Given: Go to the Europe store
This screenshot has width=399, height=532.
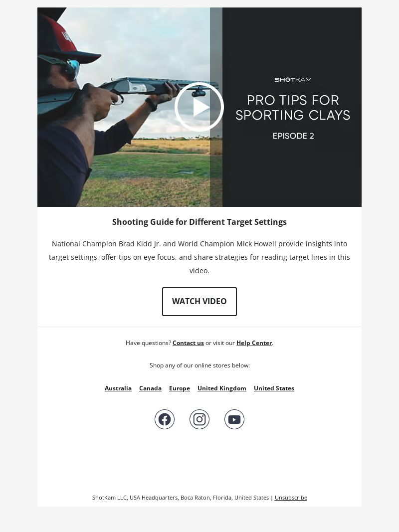Looking at the screenshot, I should click(x=180, y=388).
